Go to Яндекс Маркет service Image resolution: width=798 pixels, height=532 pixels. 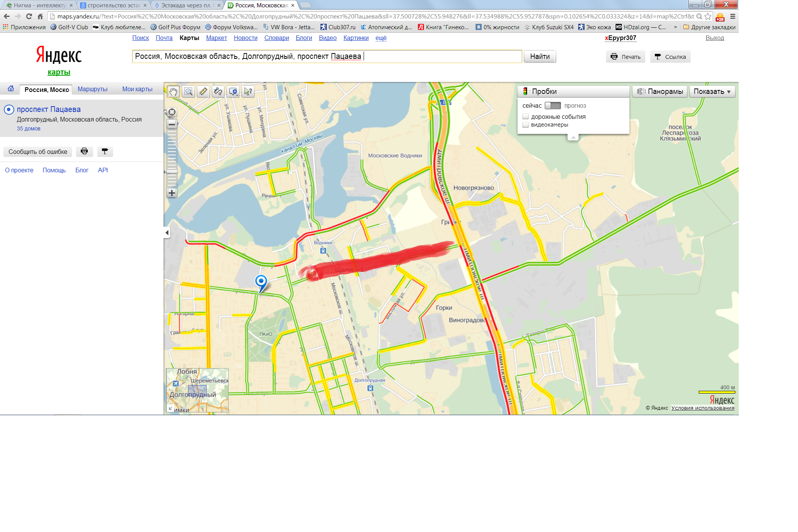(216, 38)
